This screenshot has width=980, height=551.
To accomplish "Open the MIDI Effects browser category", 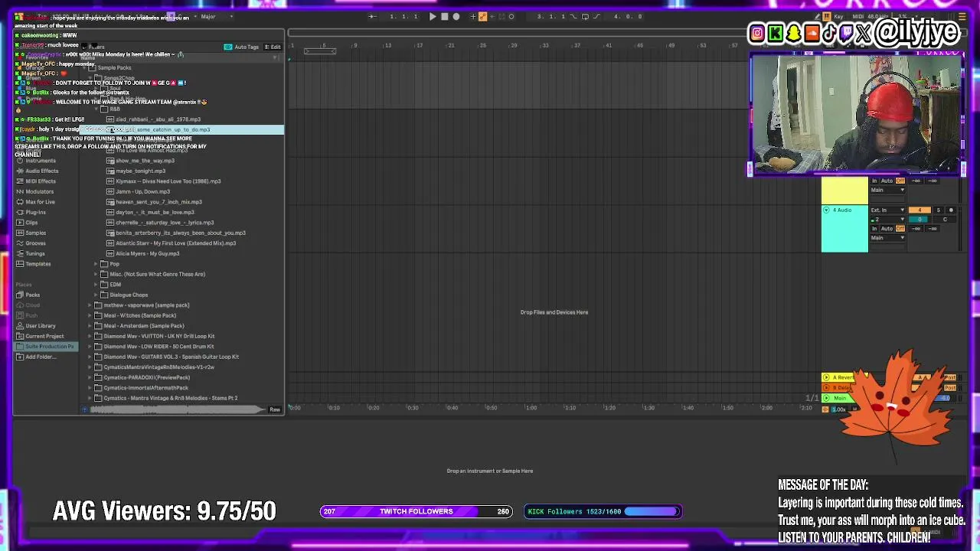I will 41,181.
